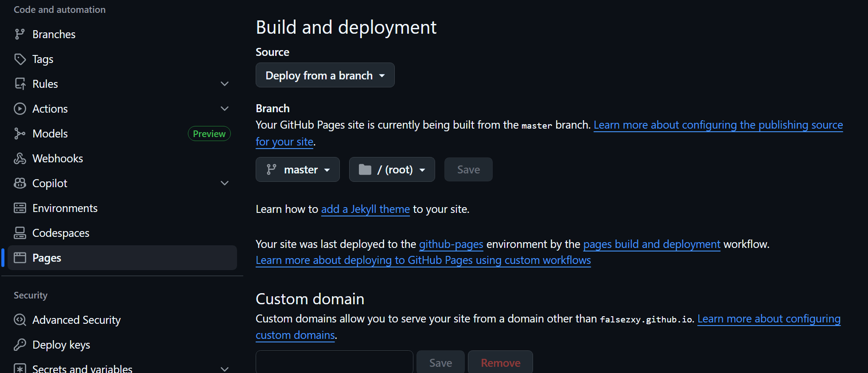Click the folder icon on root button
868x373 pixels.
coord(365,169)
